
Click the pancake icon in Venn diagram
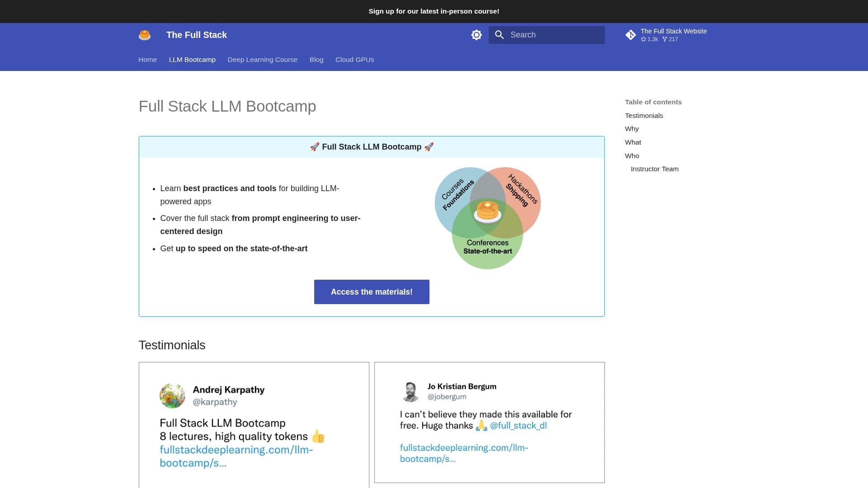pos(488,212)
